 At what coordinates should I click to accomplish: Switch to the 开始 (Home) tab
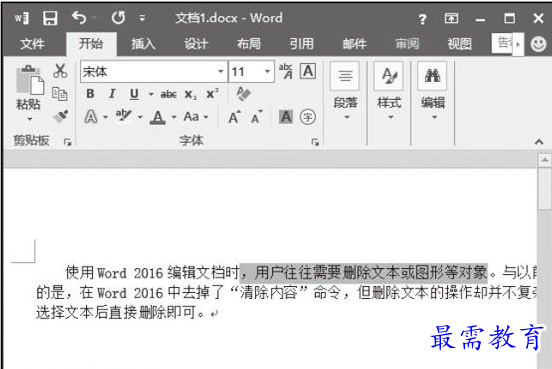click(x=91, y=44)
